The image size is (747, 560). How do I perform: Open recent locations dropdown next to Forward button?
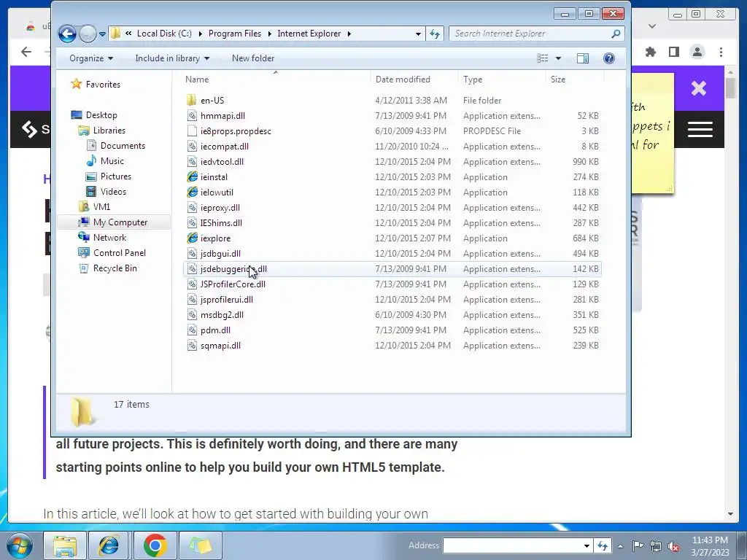pos(102,34)
